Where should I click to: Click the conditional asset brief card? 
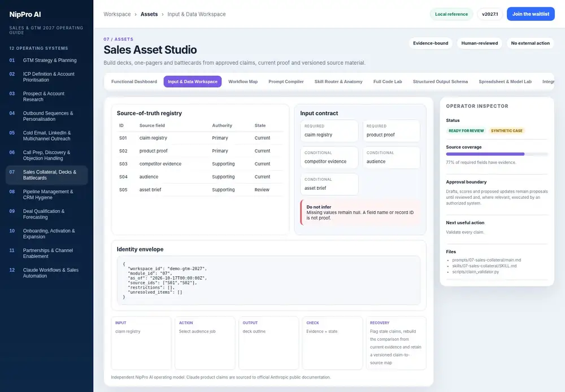[x=329, y=184]
